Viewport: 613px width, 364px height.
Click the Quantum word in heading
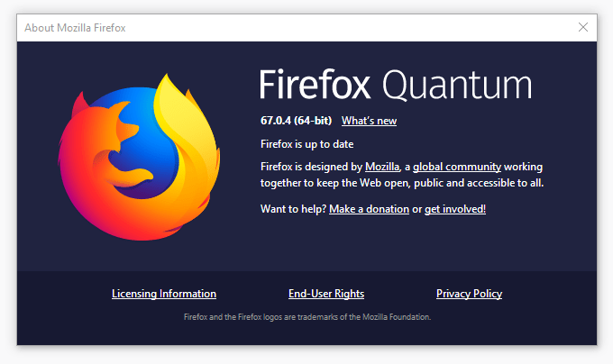click(x=457, y=85)
